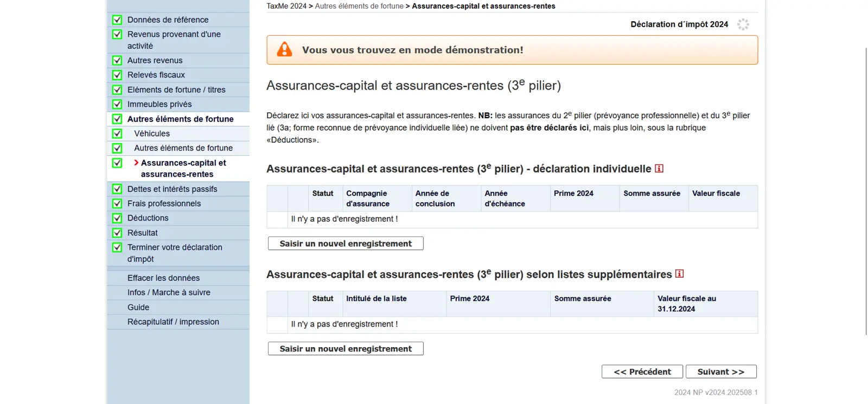Image resolution: width=868 pixels, height=404 pixels.
Task: Click the warning triangle in the demonstration banner
Action: (284, 49)
